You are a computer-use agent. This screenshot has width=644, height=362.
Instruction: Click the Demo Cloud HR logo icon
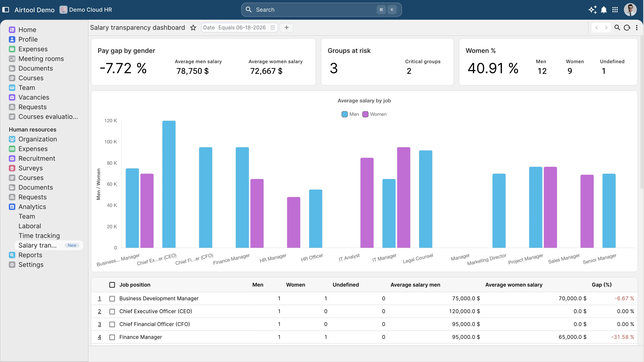(63, 10)
